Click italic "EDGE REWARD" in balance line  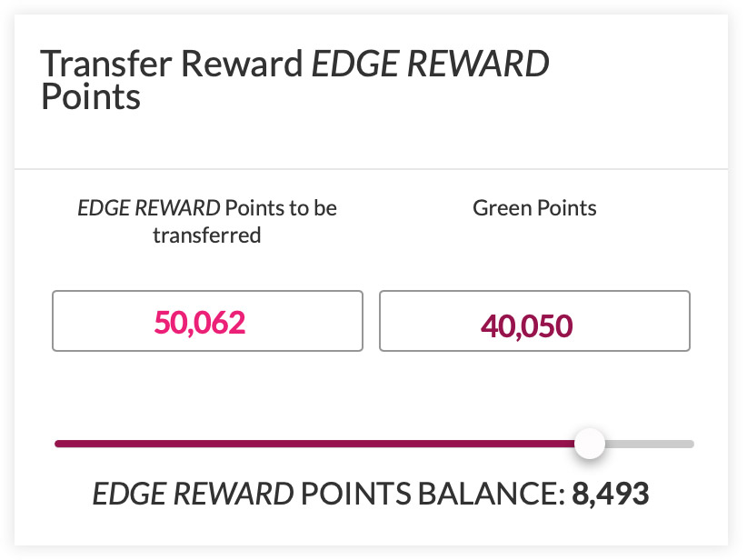tap(193, 494)
